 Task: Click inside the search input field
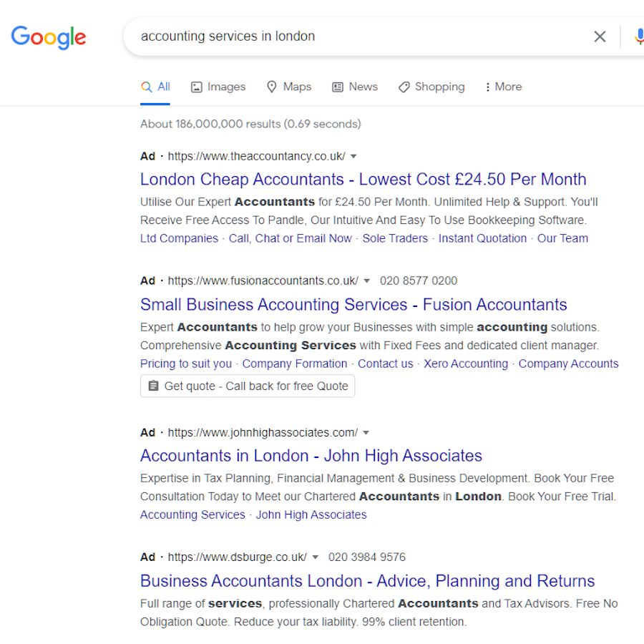point(358,36)
